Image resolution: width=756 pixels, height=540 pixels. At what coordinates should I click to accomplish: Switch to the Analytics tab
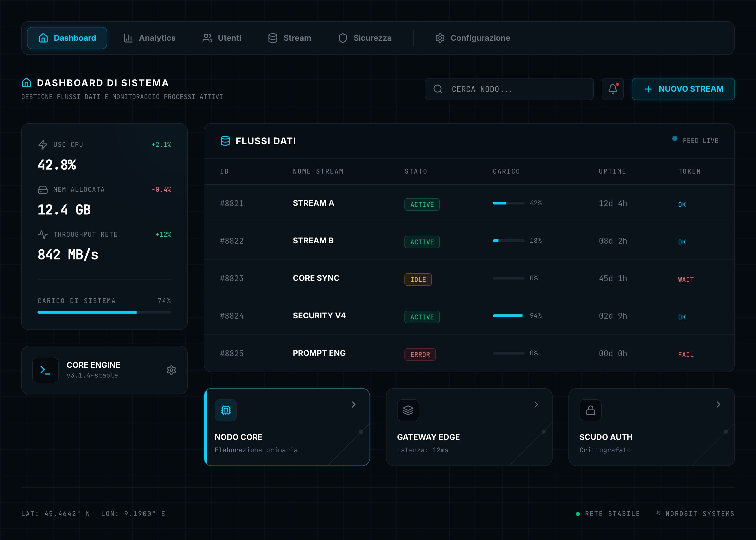[149, 38]
